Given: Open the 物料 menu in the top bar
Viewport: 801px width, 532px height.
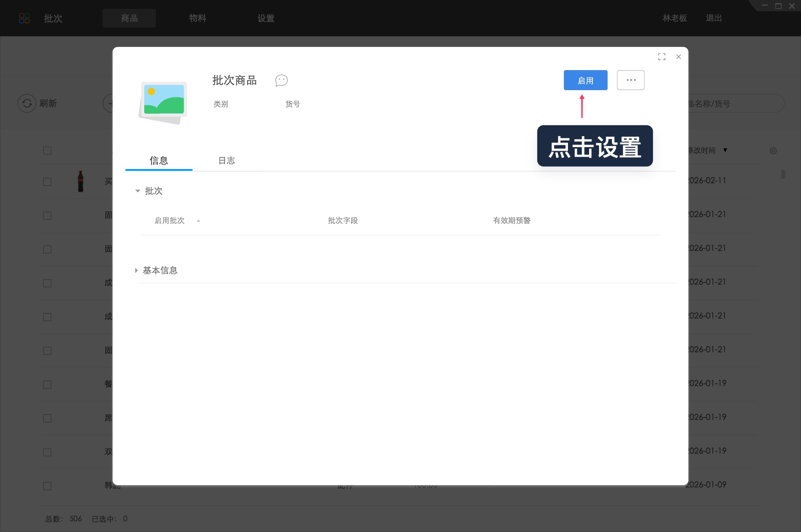Looking at the screenshot, I should coord(197,18).
